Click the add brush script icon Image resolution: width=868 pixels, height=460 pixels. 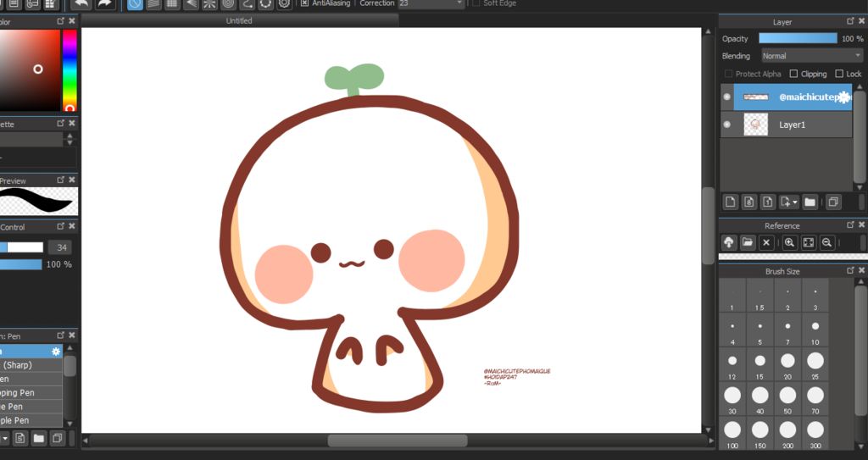[x=20, y=439]
